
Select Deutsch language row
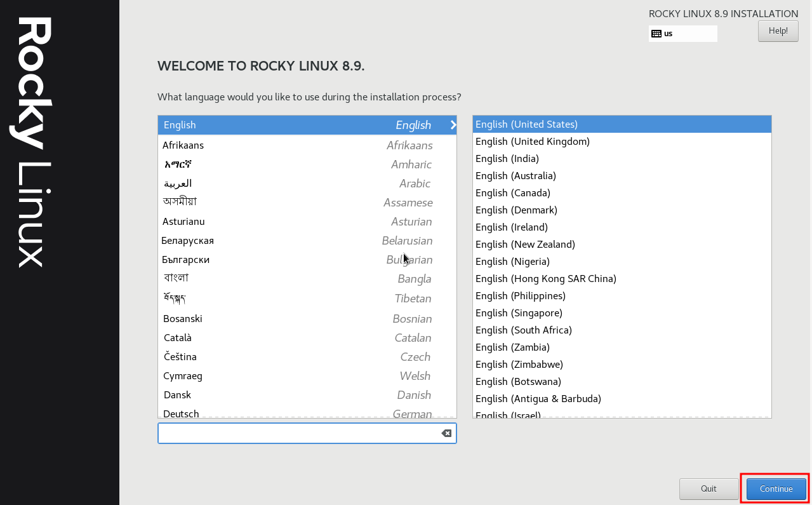[307, 412]
